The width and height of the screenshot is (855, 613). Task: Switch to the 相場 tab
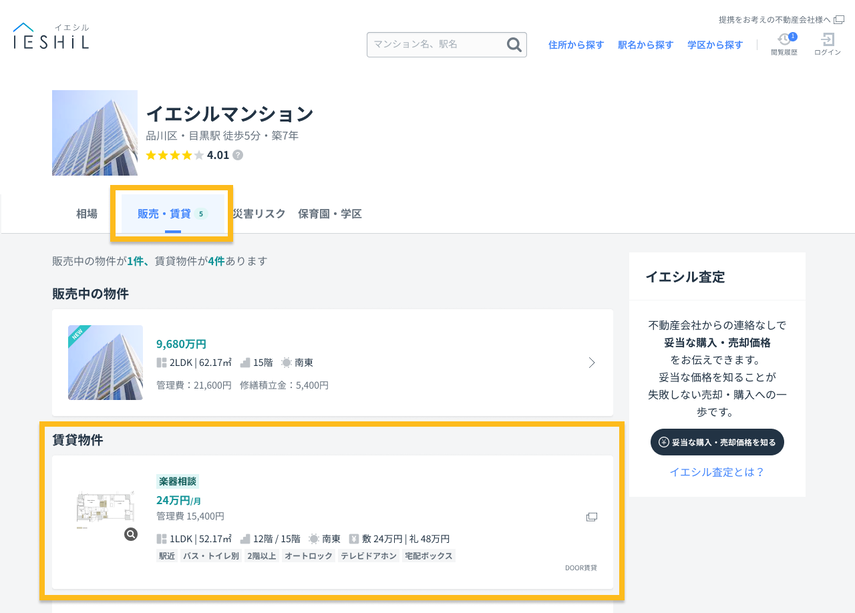pyautogui.click(x=87, y=214)
